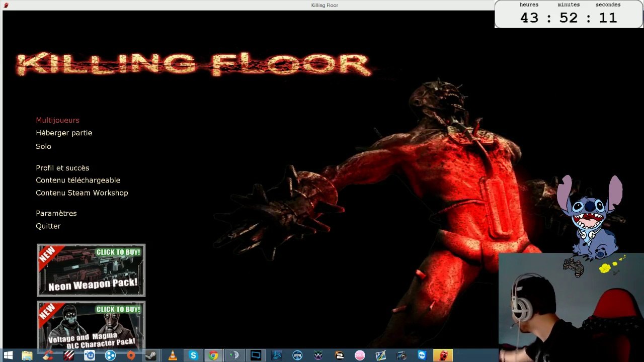Click the Neon Weapon Pack buy banner
The height and width of the screenshot is (362, 644).
[x=91, y=270]
